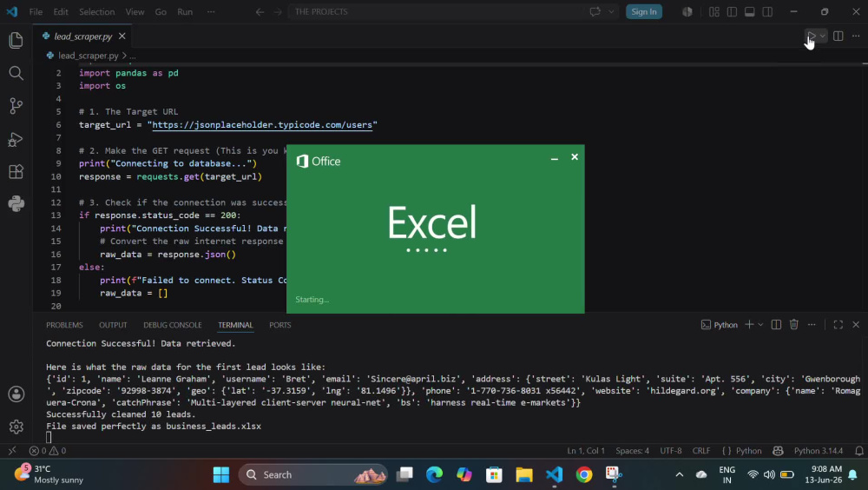The height and width of the screenshot is (490, 868).
Task: Switch to the TERMINAL tab
Action: point(235,325)
